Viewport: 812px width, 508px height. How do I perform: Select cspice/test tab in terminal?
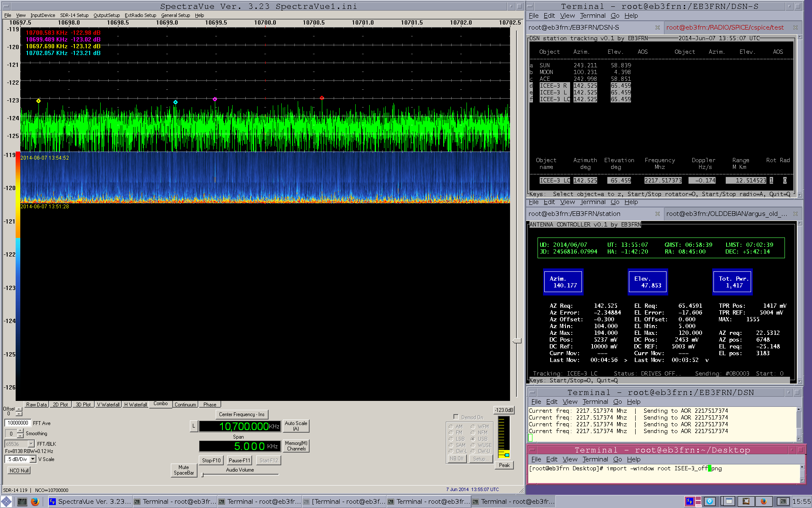725,28
